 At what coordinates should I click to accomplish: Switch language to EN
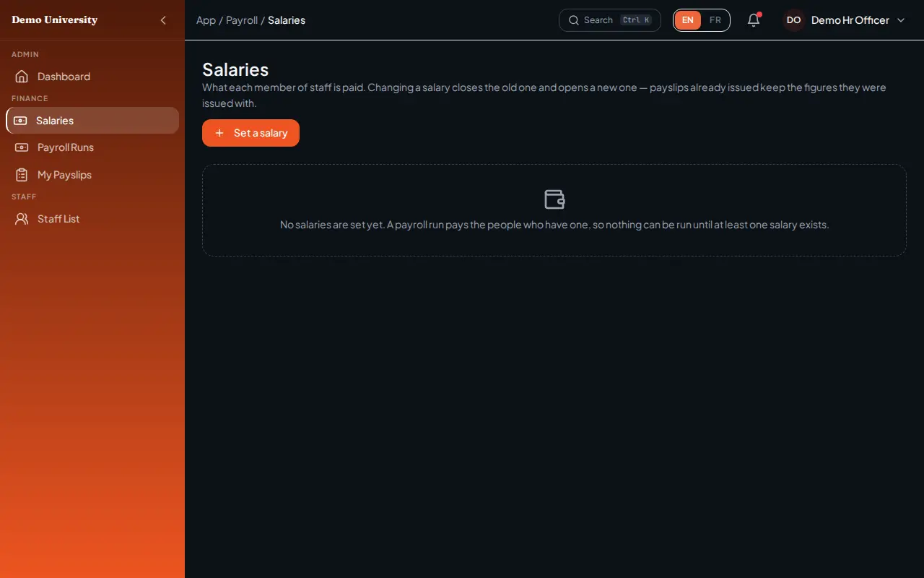688,20
